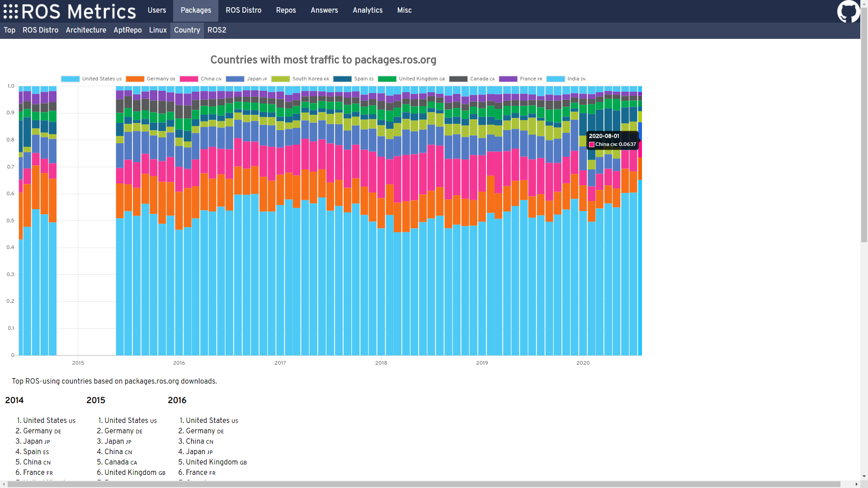Click the horizontal scrollbar right arrow
868x488 pixels.
click(x=856, y=484)
